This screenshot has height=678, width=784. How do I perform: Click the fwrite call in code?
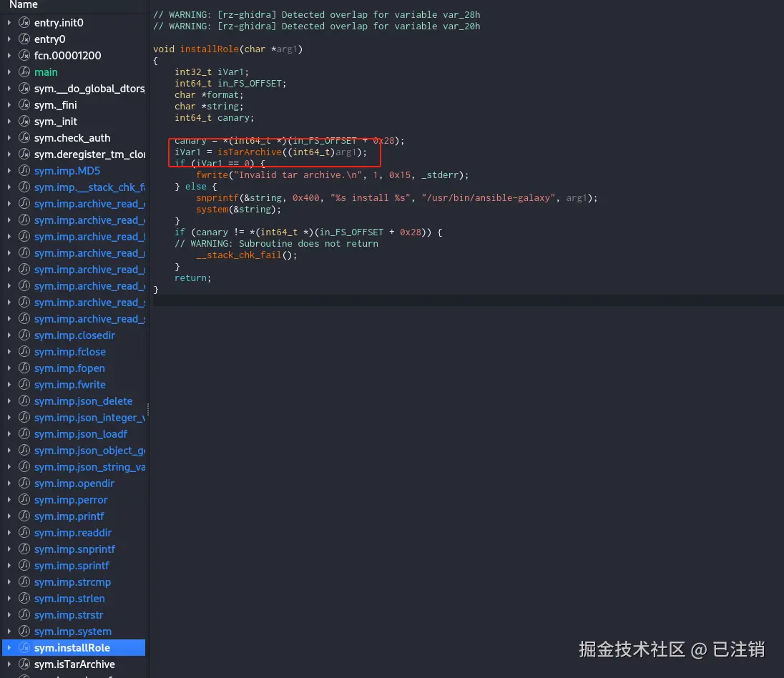point(212,175)
